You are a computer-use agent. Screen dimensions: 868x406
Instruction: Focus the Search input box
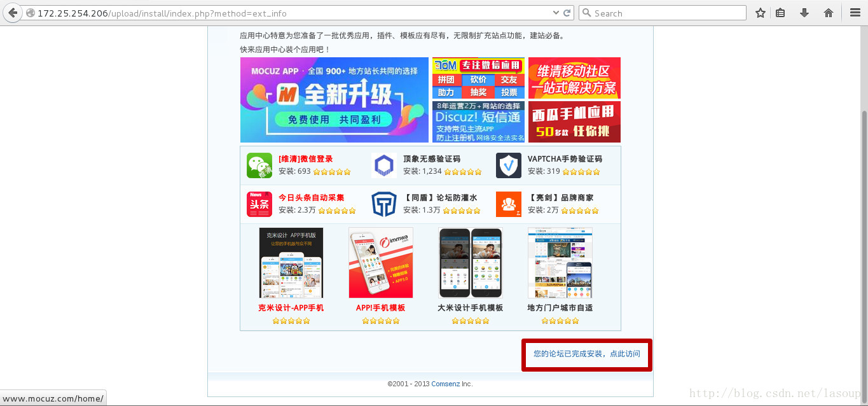(x=663, y=13)
